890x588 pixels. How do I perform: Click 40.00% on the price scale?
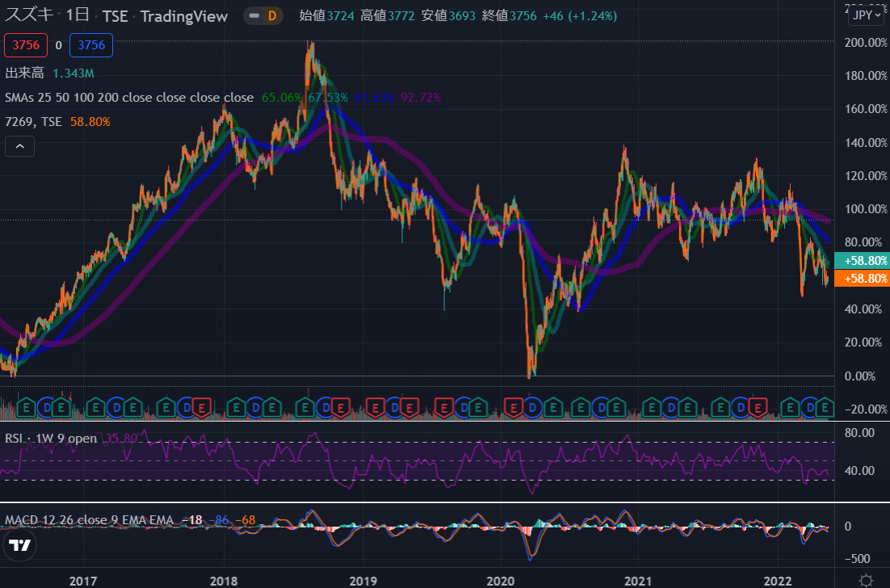point(863,309)
